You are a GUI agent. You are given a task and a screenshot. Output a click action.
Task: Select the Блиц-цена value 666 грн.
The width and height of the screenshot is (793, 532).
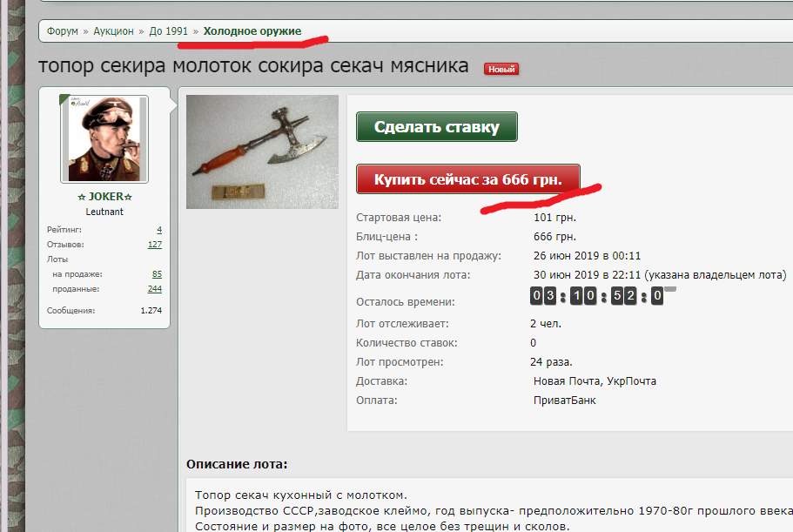coord(554,237)
